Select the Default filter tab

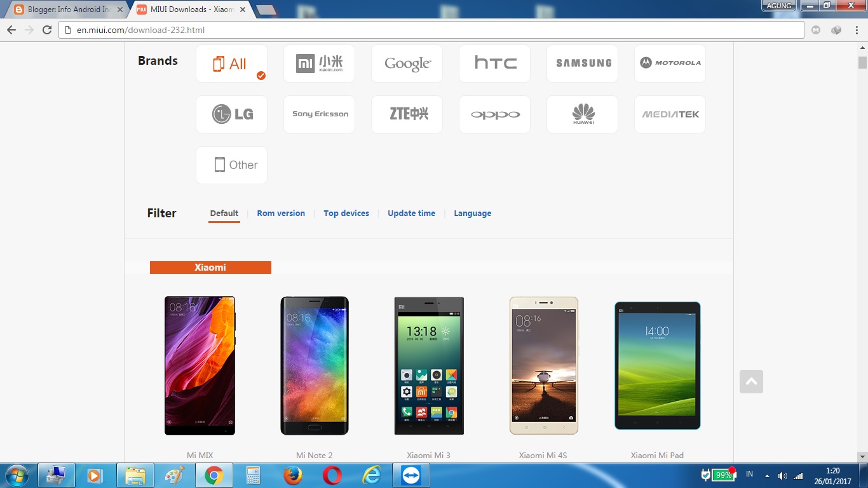pyautogui.click(x=224, y=213)
